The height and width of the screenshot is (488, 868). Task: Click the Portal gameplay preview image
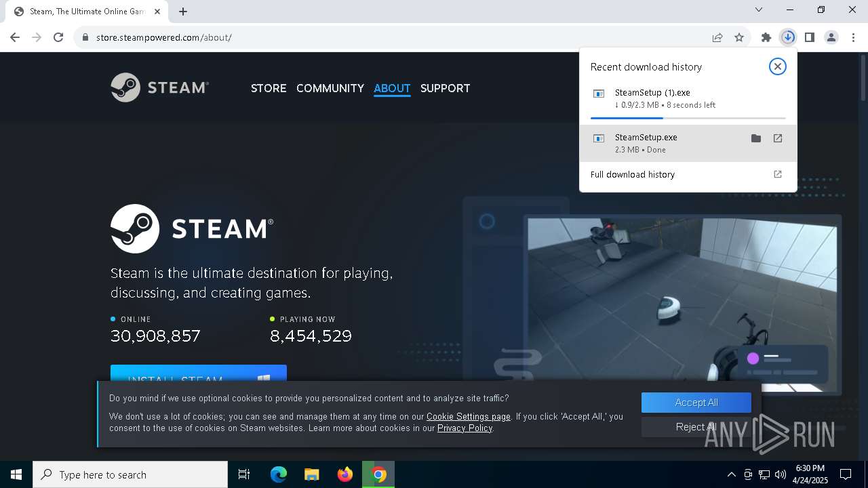682,304
